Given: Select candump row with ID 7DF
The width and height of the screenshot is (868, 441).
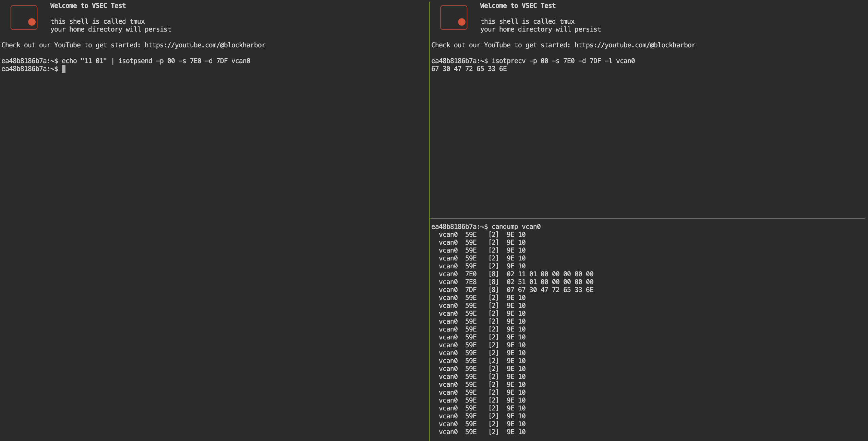Looking at the screenshot, I should pyautogui.click(x=516, y=290).
